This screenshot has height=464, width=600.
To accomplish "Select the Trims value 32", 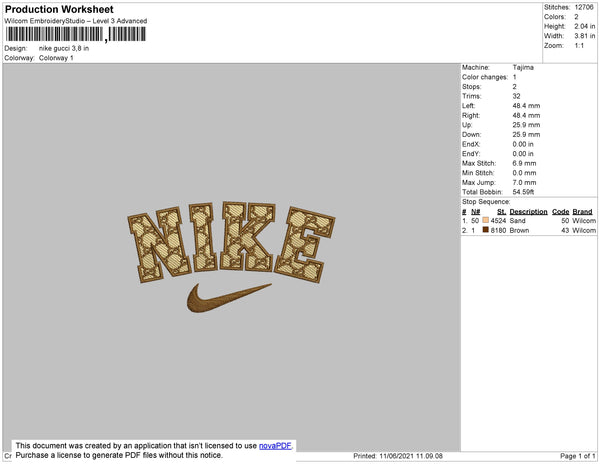I will click(x=517, y=96).
